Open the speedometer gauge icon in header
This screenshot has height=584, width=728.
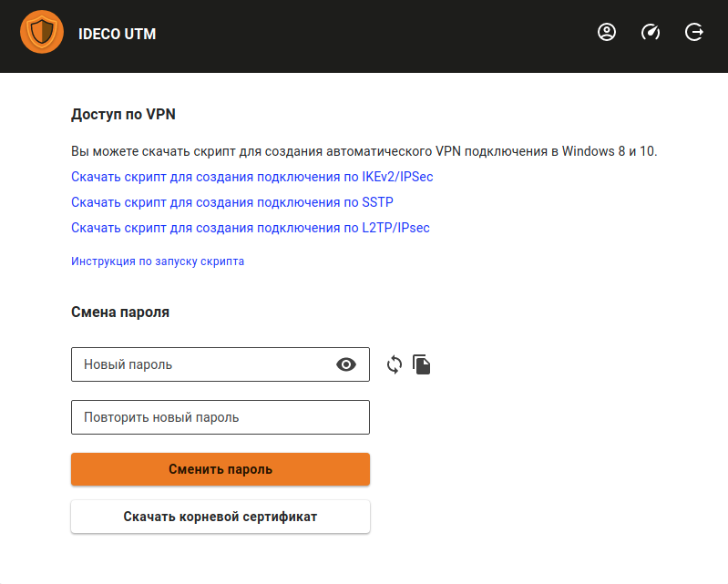[651, 33]
